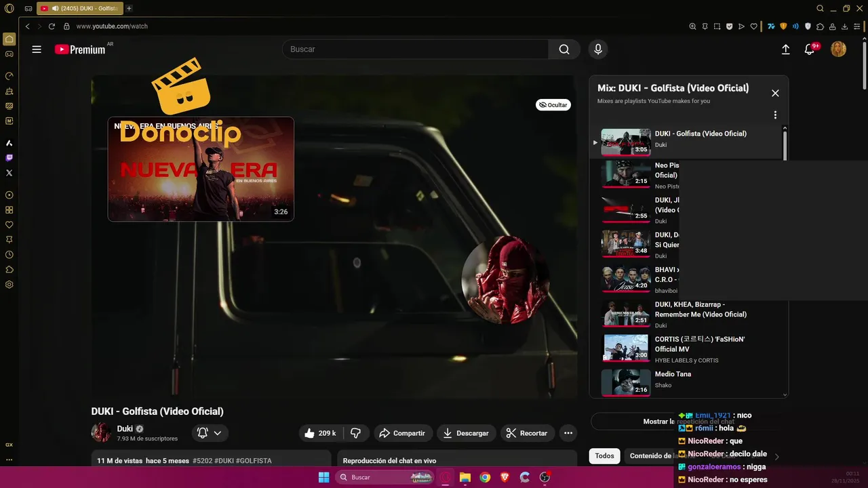Open sidebar settings gear icon
The width and height of the screenshot is (868, 488).
9,285
